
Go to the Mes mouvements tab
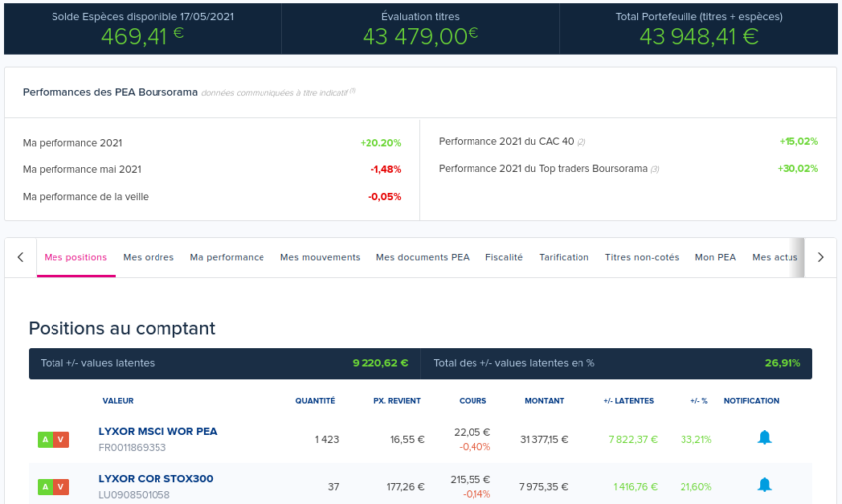320,257
